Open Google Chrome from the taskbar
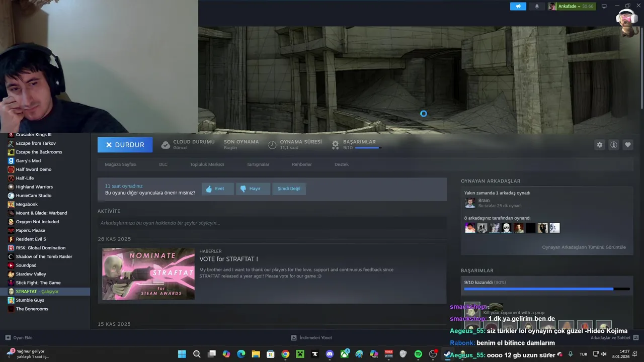 (285, 354)
